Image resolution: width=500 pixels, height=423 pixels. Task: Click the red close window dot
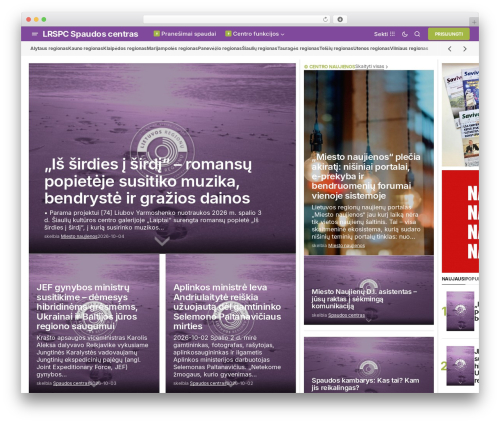tap(29, 19)
